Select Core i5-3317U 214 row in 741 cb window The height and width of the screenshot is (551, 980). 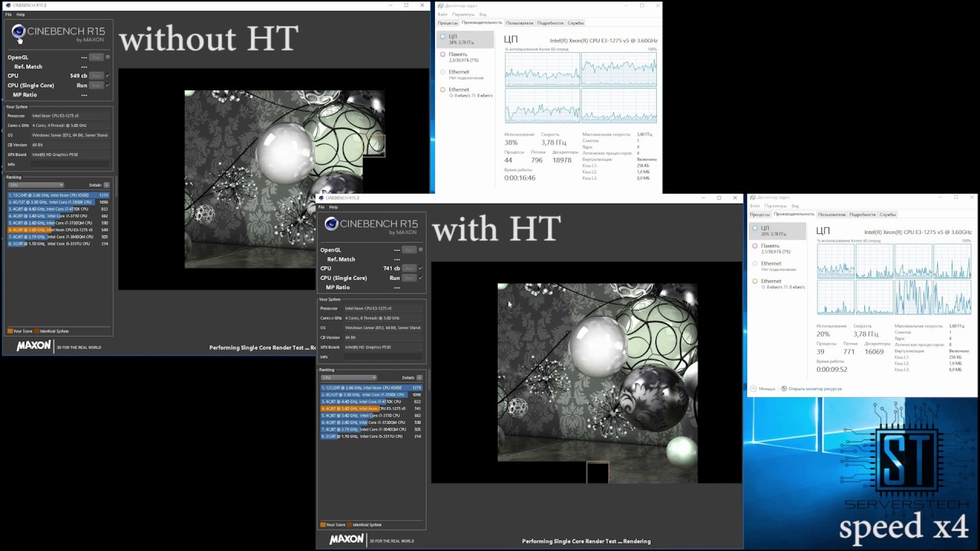click(x=371, y=436)
